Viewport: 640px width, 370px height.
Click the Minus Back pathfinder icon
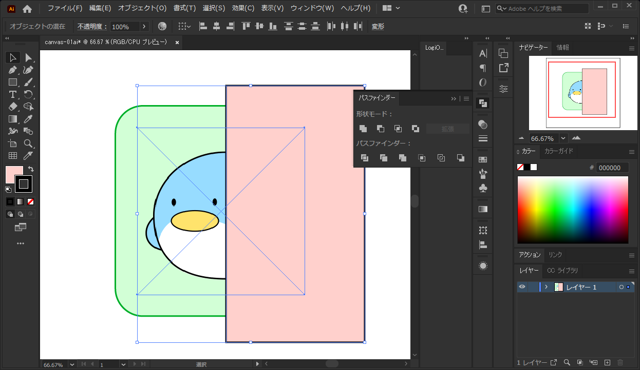460,158
